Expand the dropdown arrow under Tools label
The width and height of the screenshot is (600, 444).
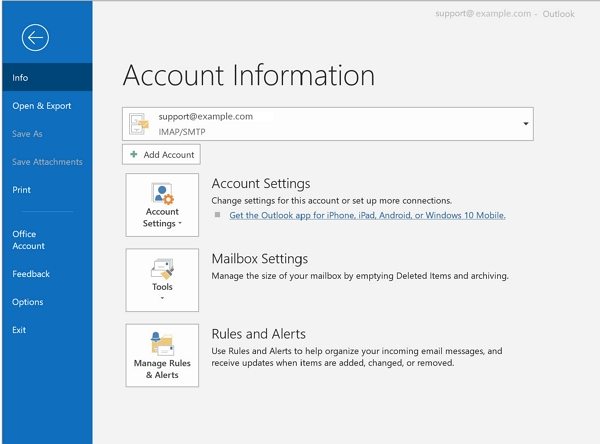(x=162, y=298)
